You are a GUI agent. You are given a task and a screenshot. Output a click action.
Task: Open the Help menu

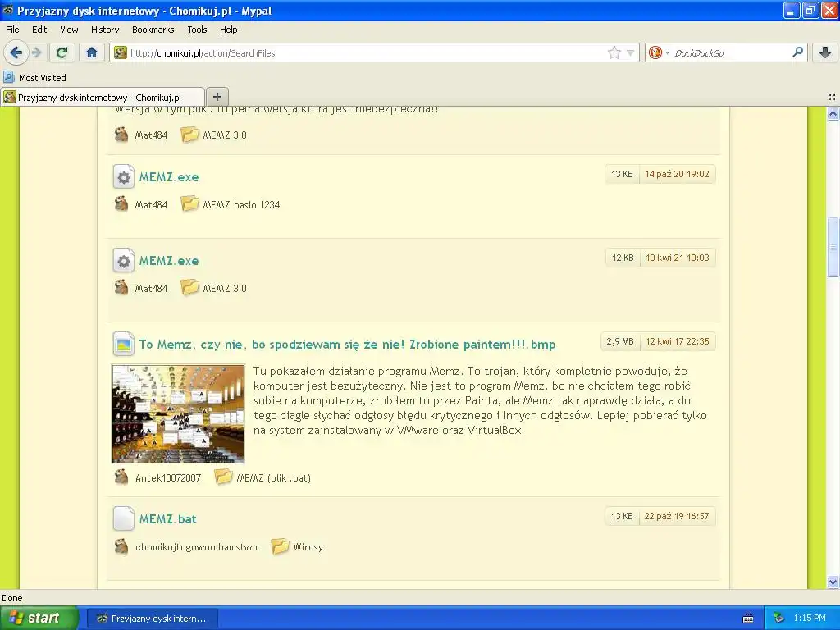(228, 30)
